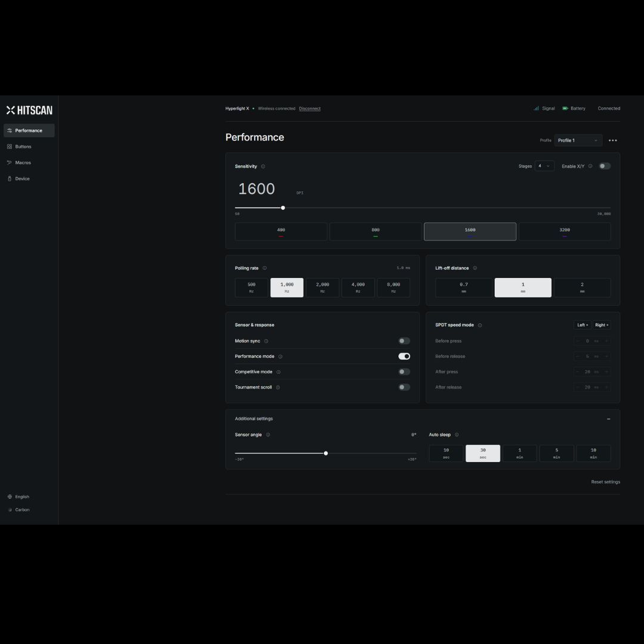Screen dimensions: 644x644
Task: Open the Macros page
Action: point(29,163)
